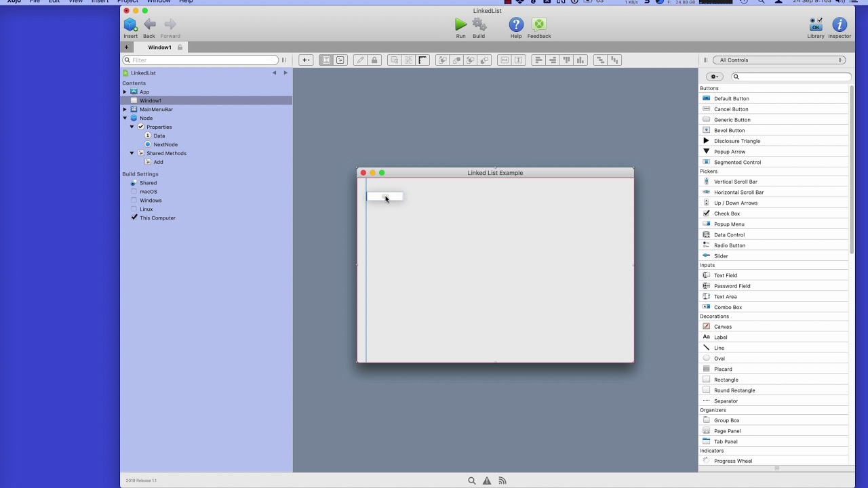
Task: Space controls horizontally
Action: (x=600, y=60)
